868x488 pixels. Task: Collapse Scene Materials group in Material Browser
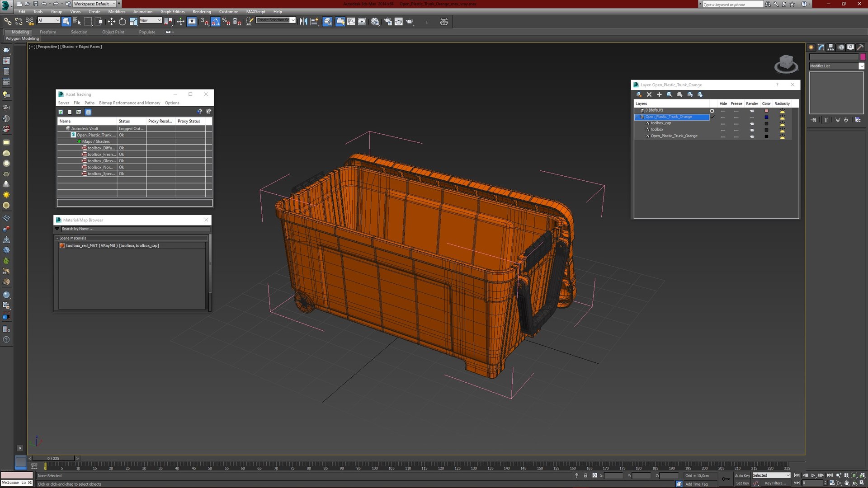click(x=57, y=238)
